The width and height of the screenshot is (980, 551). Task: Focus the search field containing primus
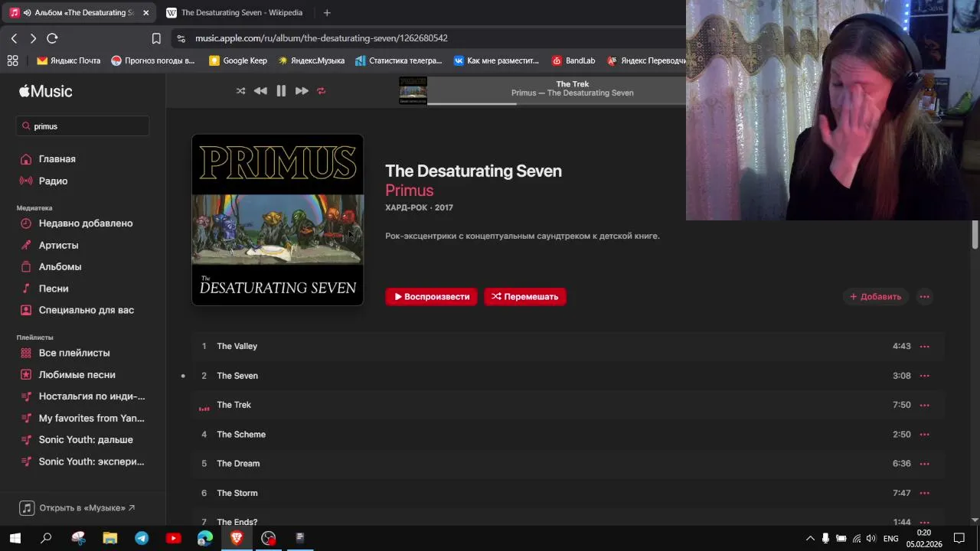(83, 126)
